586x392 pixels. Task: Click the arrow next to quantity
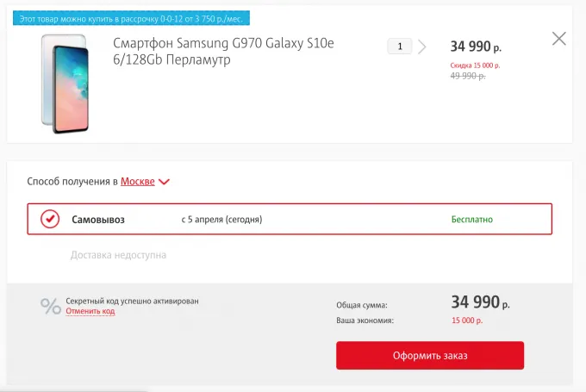(x=422, y=47)
